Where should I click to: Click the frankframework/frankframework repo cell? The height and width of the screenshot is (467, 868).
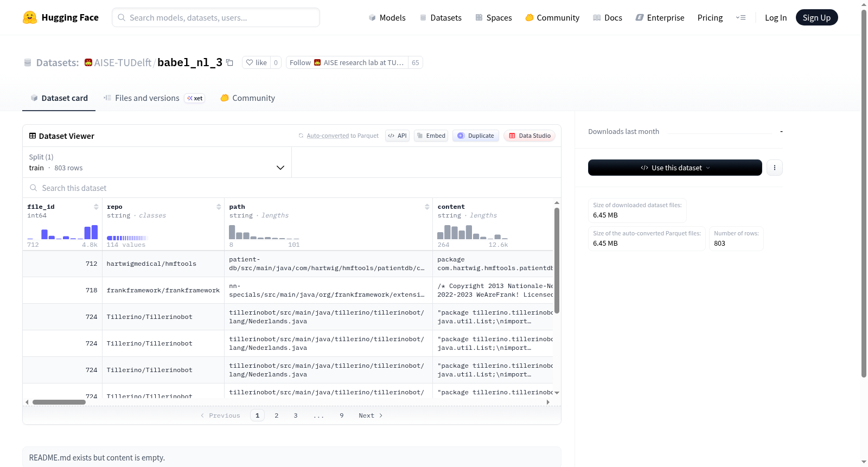pos(163,290)
